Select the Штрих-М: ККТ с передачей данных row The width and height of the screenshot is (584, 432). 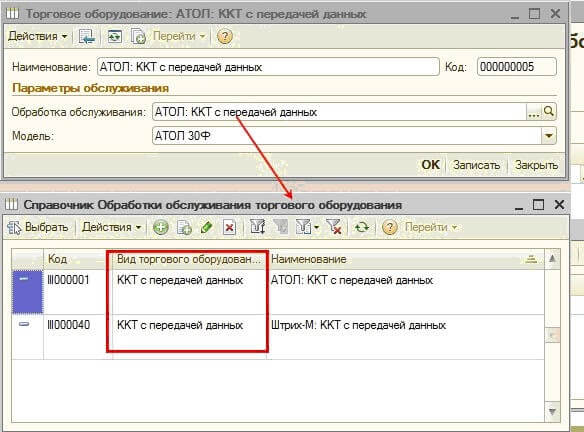(277, 337)
